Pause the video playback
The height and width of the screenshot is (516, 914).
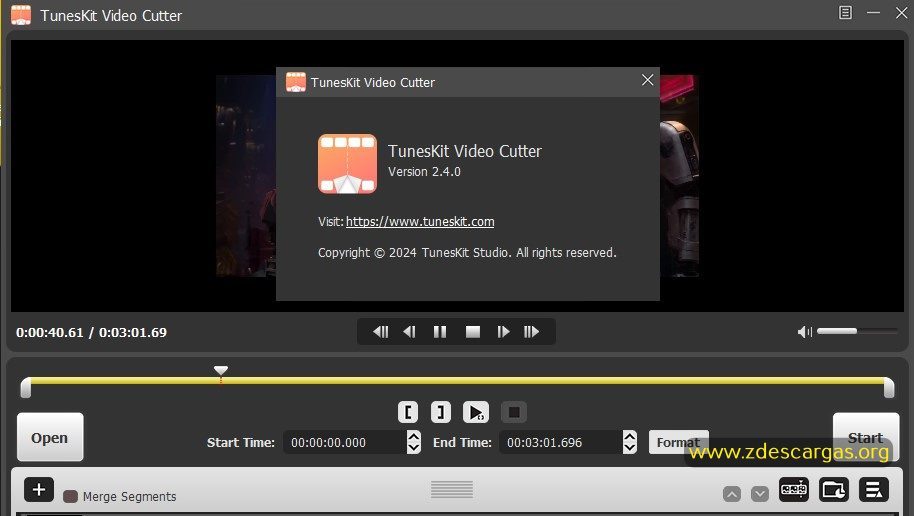pyautogui.click(x=440, y=332)
